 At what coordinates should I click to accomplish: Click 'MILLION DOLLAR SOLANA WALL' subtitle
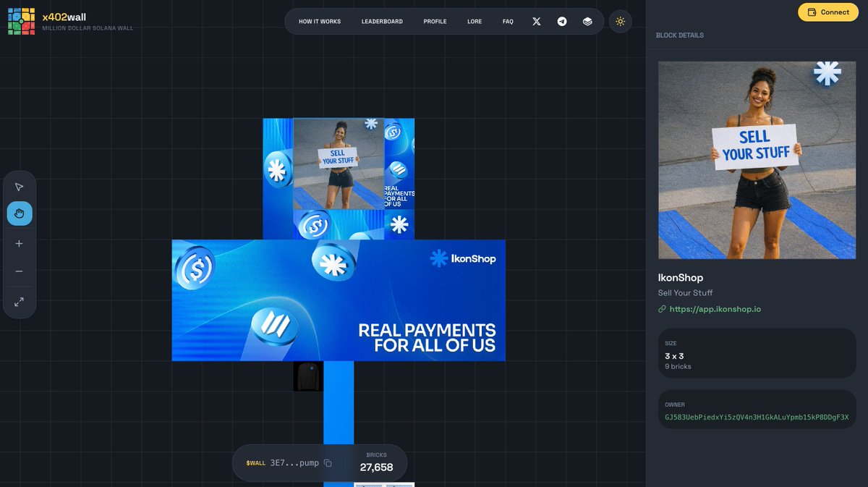click(88, 28)
